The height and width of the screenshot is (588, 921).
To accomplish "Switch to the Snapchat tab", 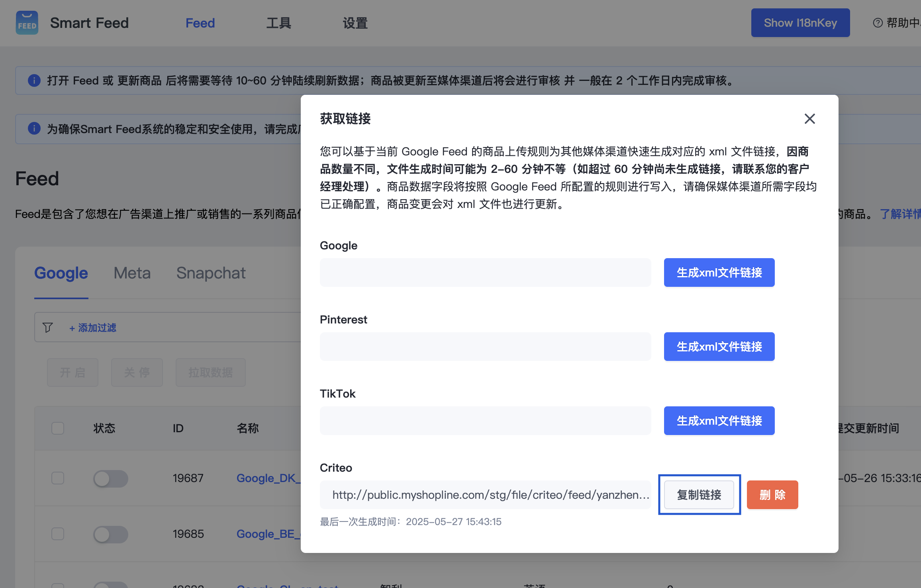I will (x=211, y=273).
